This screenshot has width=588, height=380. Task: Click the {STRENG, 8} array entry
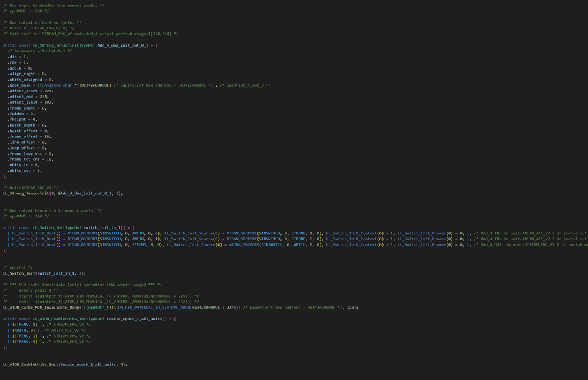point(25,324)
